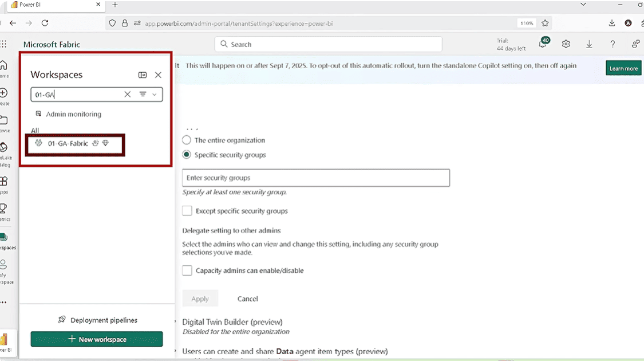Open Deployment pipelines
This screenshot has height=361, width=644.
97,320
